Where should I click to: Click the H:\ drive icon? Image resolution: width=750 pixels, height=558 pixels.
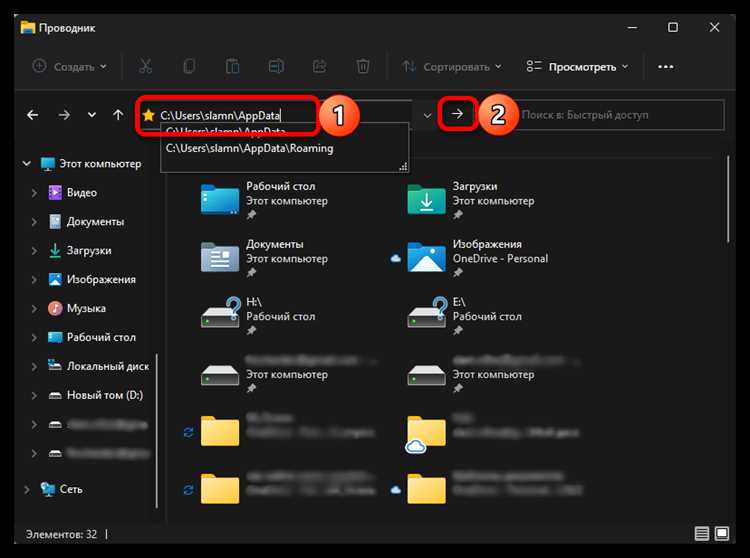coord(220,314)
